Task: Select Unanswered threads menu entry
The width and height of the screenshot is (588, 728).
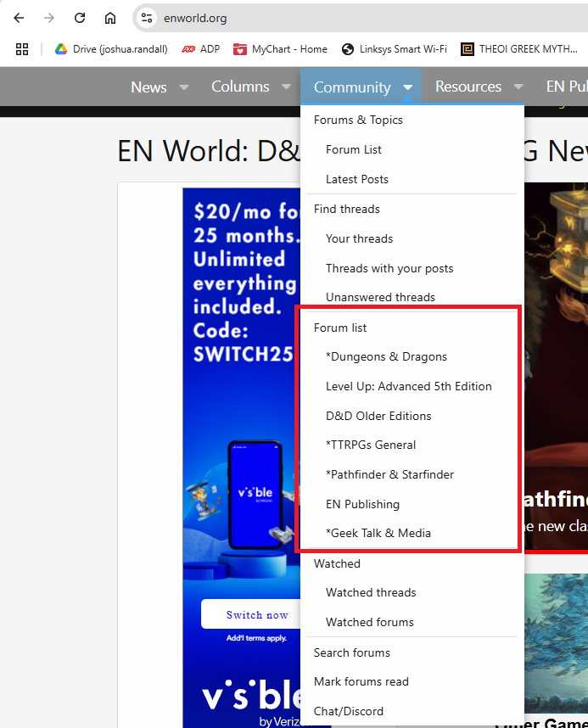Action: [x=380, y=297]
